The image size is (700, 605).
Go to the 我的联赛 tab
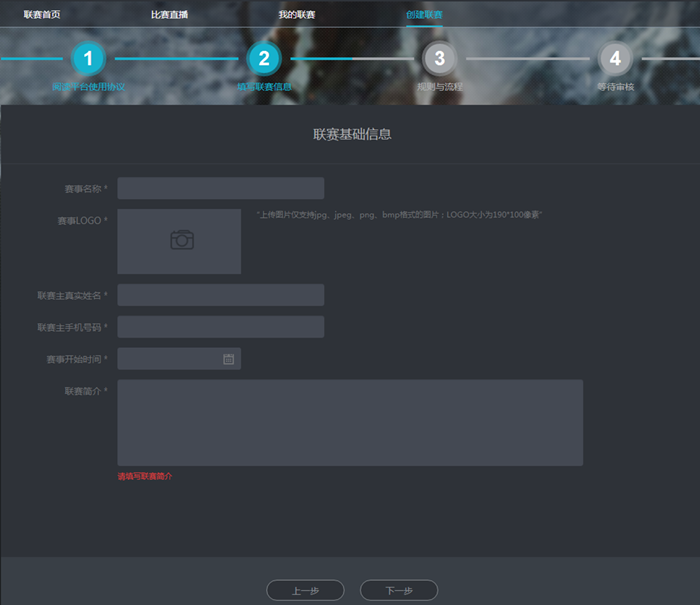coord(296,15)
